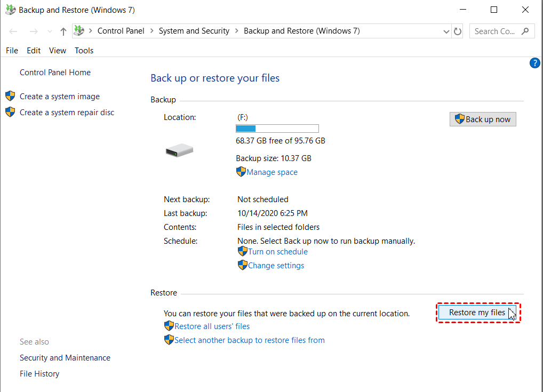Open the Tools menu

tap(84, 51)
